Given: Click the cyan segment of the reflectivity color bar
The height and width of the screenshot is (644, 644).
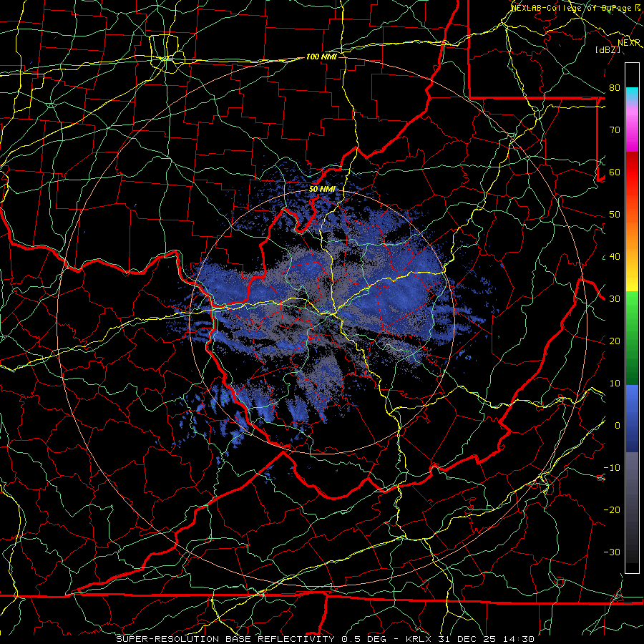Looking at the screenshot, I should click(632, 94).
